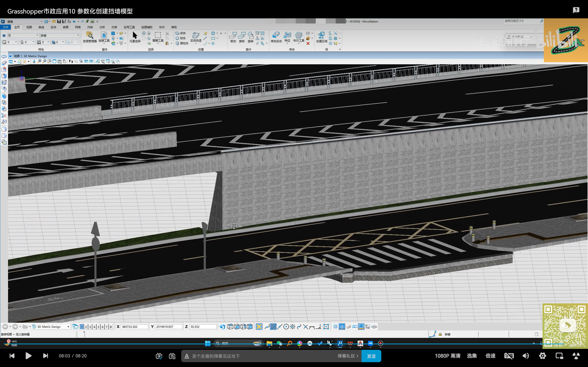Click the video play button
This screenshot has width=588, height=367.
[x=28, y=356]
